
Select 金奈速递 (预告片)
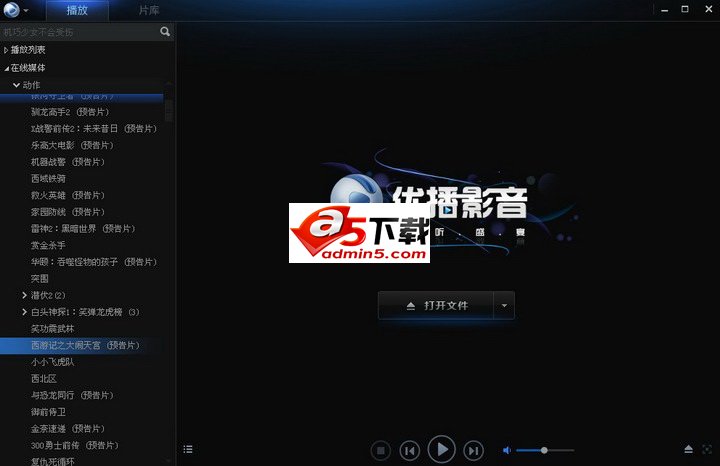pos(68,429)
